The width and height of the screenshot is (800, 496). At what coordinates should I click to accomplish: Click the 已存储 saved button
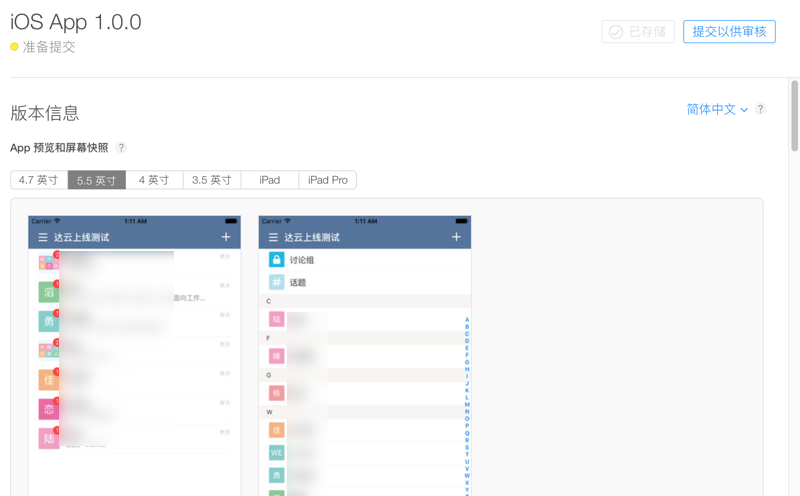pyautogui.click(x=638, y=32)
